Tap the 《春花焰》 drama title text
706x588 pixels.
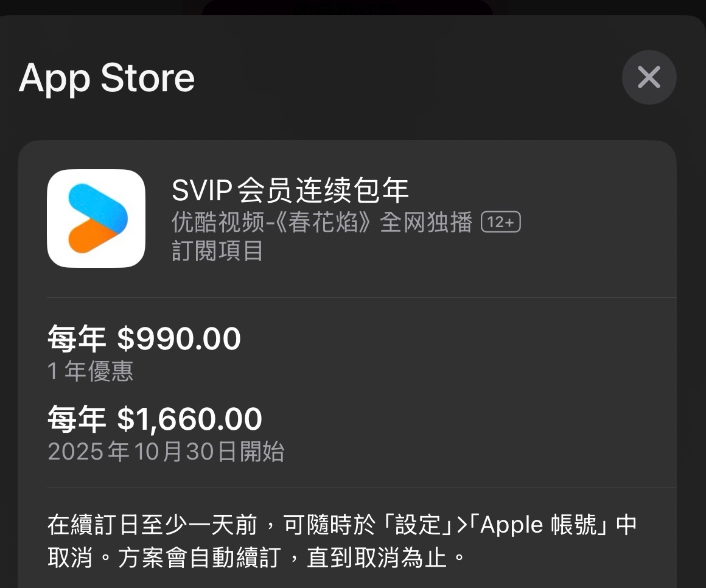pos(323,222)
